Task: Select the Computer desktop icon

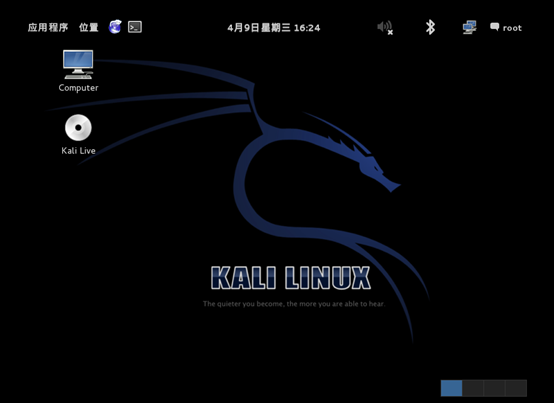Action: [x=78, y=71]
